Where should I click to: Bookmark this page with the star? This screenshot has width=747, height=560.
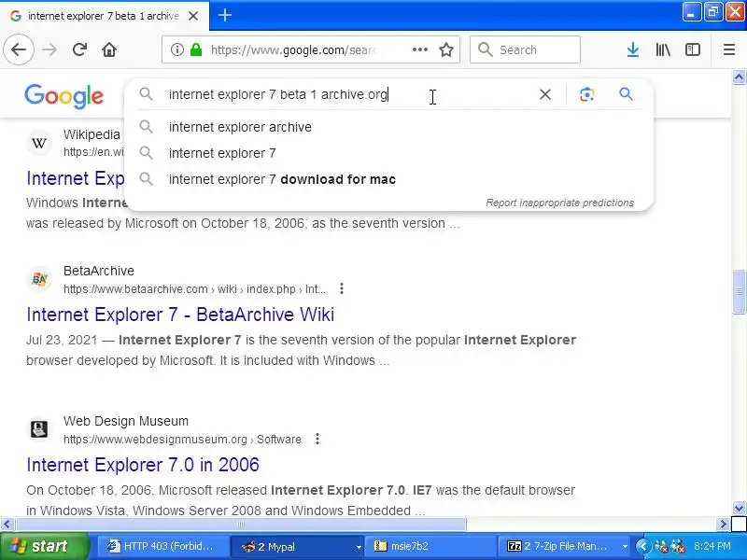446,49
